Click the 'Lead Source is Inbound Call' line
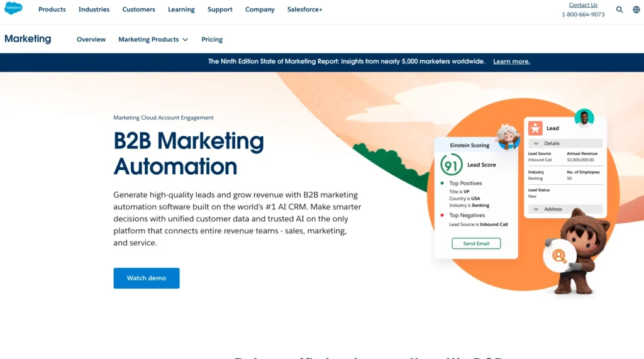 pos(479,224)
